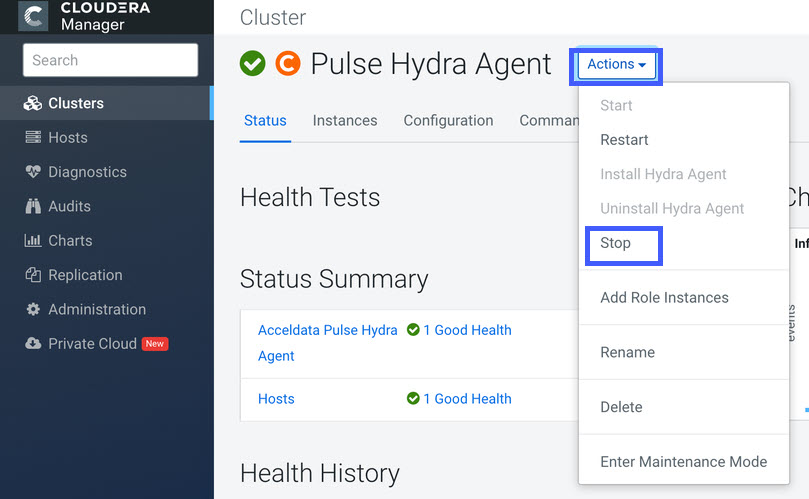Image resolution: width=809 pixels, height=499 pixels.
Task: Select Install Hydra Agent menu entry
Action: click(663, 174)
